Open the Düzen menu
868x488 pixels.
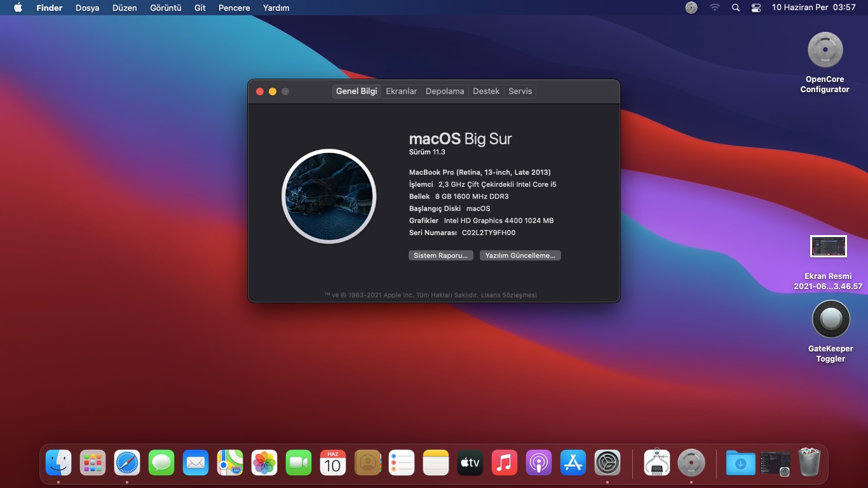point(125,8)
